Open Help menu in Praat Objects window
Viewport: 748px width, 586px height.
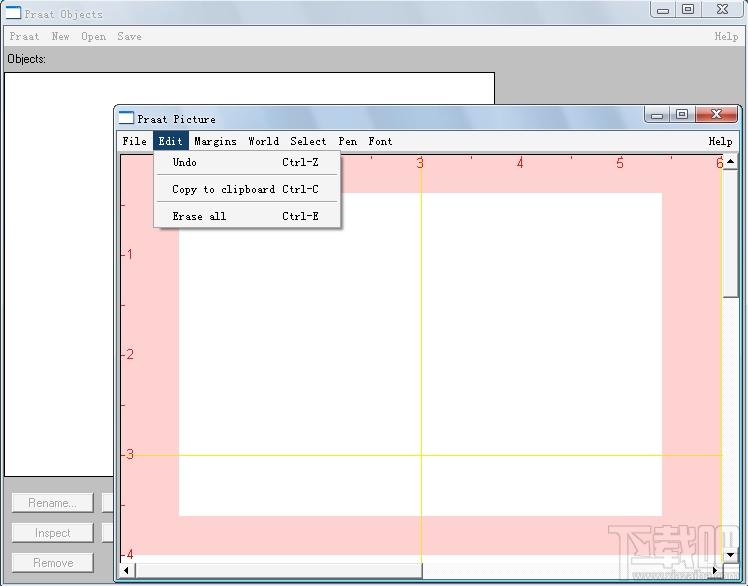point(726,36)
